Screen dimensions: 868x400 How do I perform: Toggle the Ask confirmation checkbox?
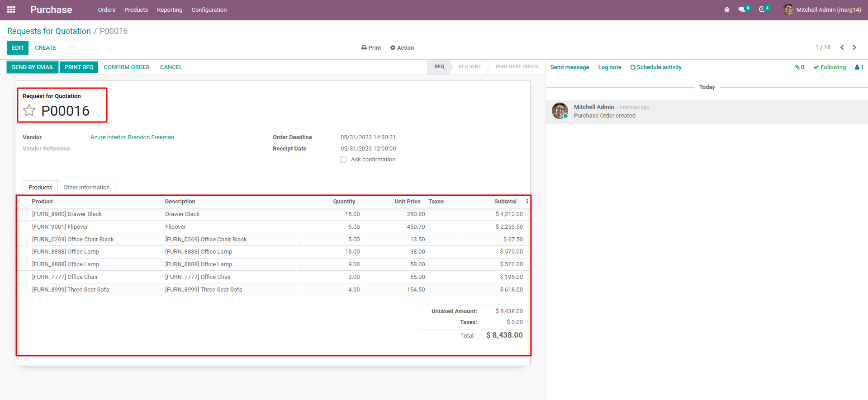click(x=343, y=160)
